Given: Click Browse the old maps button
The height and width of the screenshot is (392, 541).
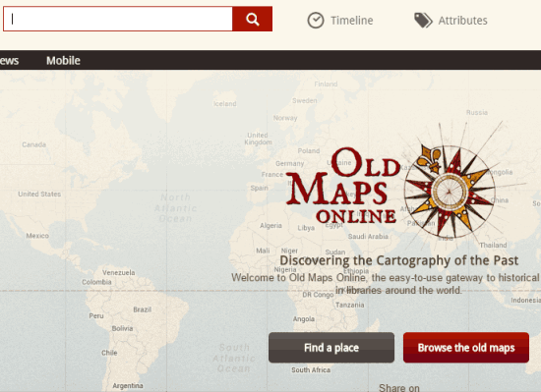Looking at the screenshot, I should pyautogui.click(x=466, y=348).
